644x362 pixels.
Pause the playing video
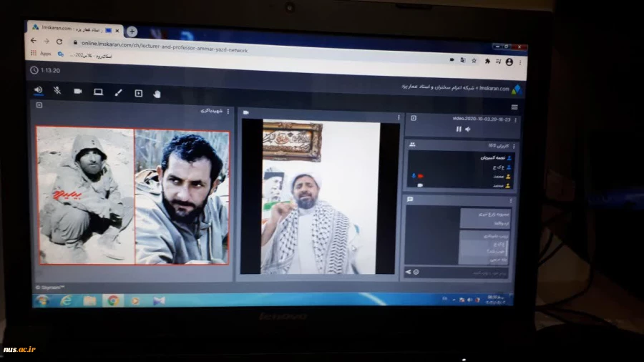[459, 129]
